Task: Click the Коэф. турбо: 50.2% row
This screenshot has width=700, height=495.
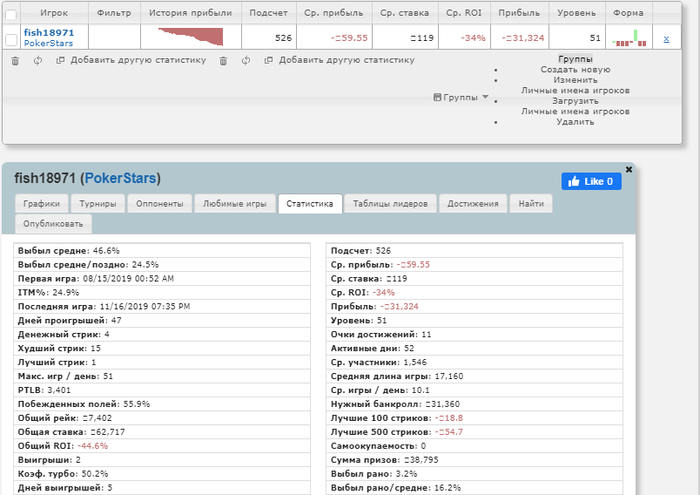Action: click(162, 474)
